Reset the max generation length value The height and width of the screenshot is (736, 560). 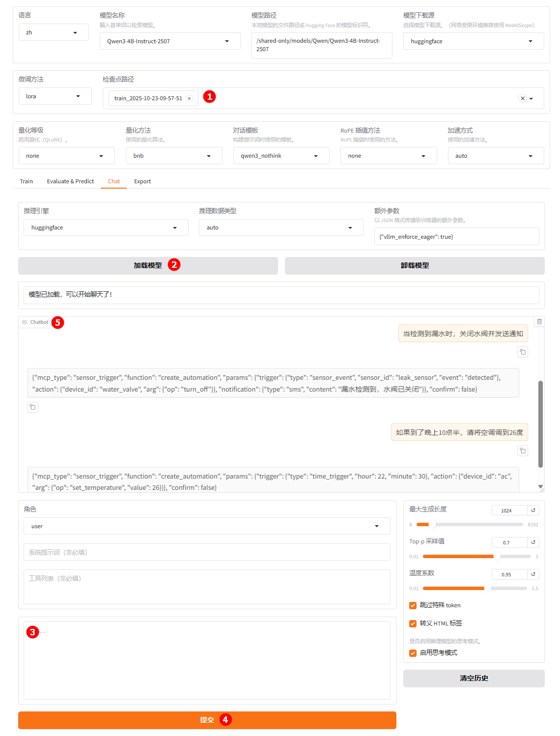(533, 510)
